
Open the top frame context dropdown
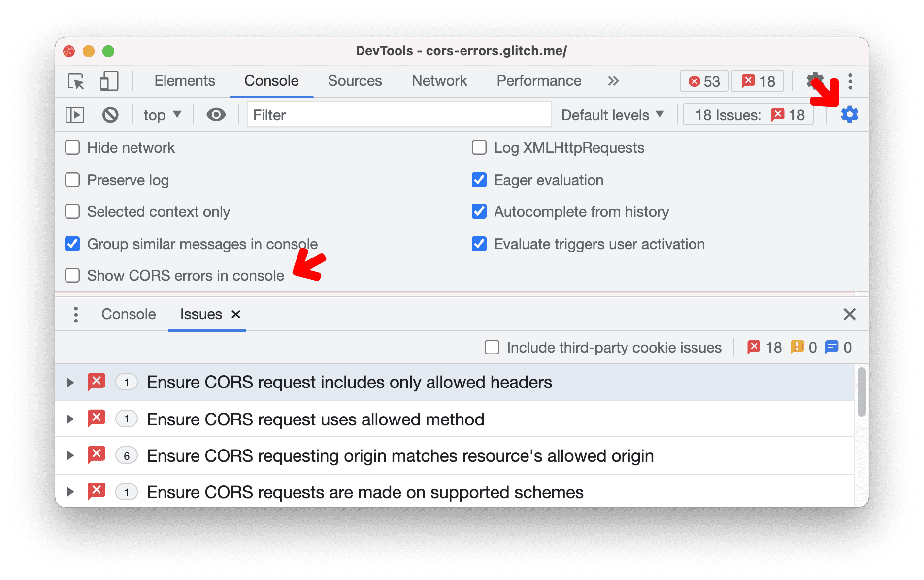click(x=162, y=115)
